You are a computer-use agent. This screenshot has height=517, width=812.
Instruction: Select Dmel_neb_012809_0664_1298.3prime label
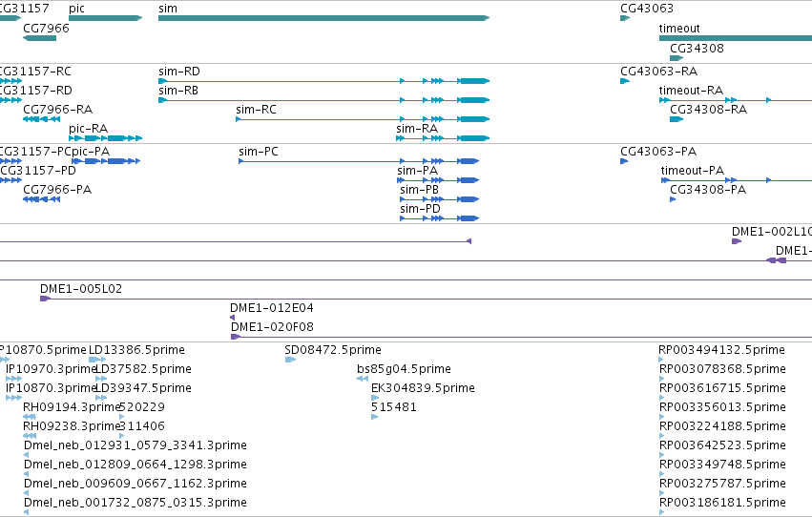point(135,465)
